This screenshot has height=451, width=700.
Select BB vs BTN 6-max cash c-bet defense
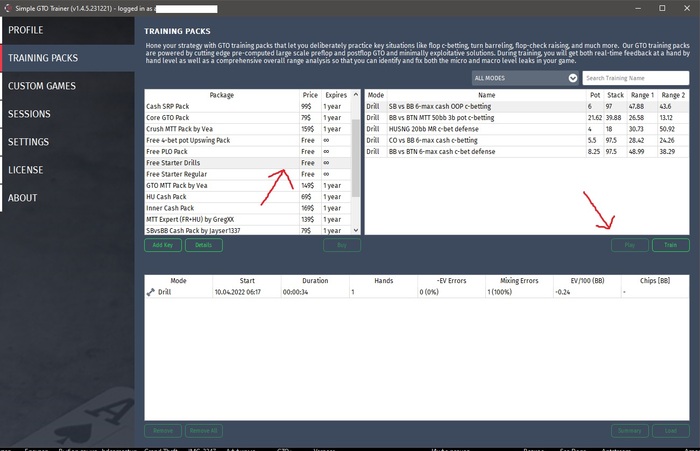[527, 152]
